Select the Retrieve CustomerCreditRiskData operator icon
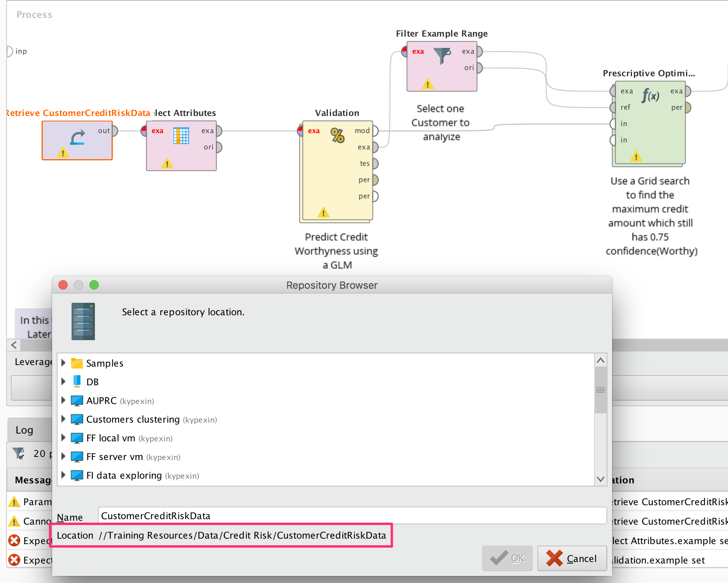Image resolution: width=728 pixels, height=583 pixels. [77, 137]
